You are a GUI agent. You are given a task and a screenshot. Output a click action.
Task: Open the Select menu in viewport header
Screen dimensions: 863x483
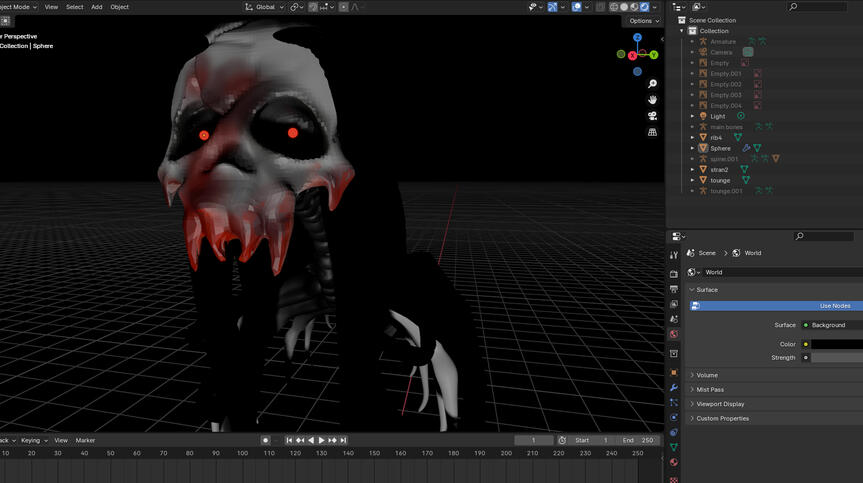tap(75, 7)
